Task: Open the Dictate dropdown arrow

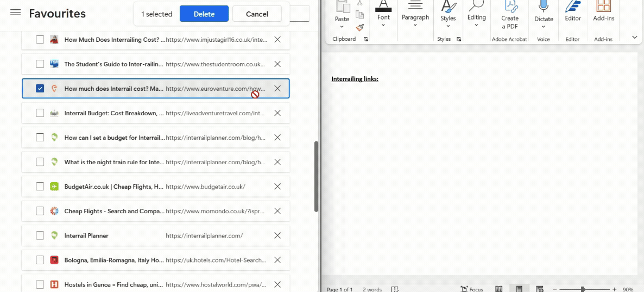Action: pos(544,27)
